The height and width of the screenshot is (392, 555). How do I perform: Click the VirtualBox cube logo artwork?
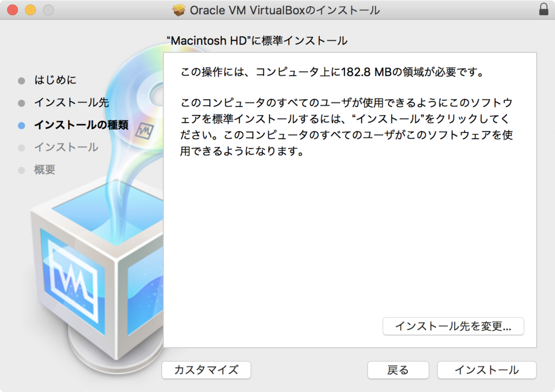(98, 269)
